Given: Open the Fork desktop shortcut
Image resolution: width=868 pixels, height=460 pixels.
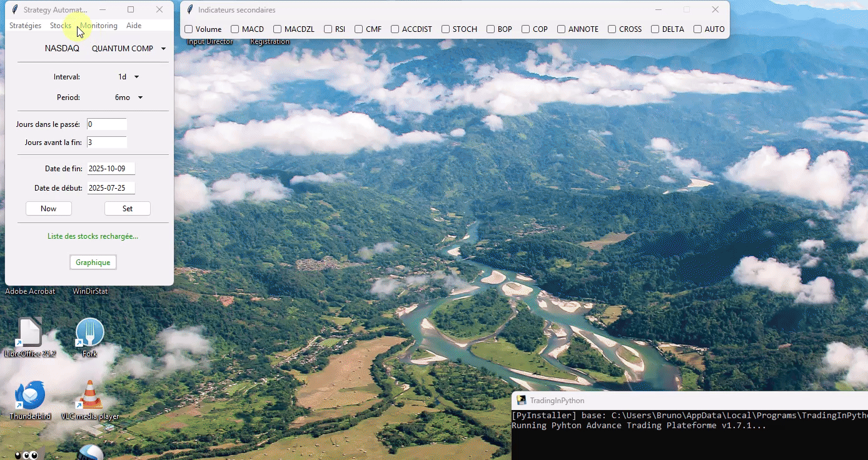Looking at the screenshot, I should point(89,333).
